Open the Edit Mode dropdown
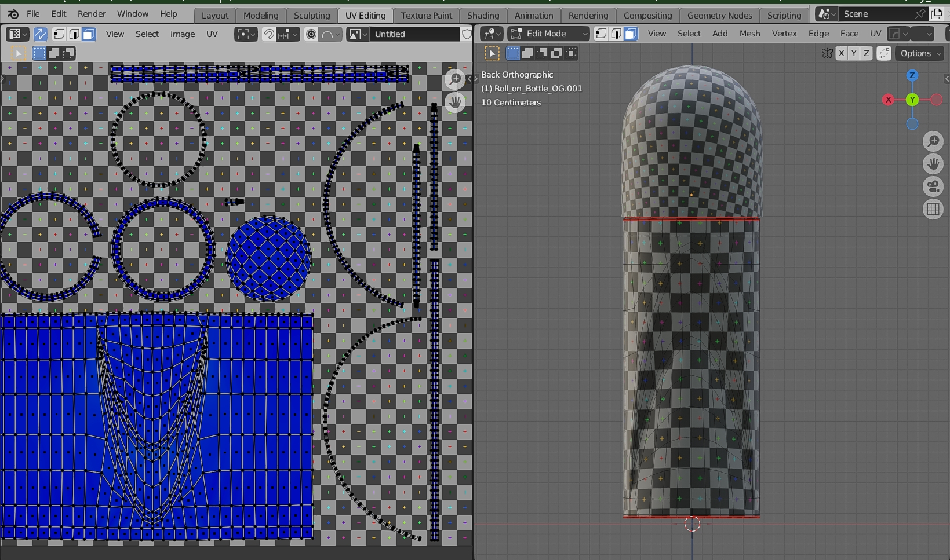Image resolution: width=950 pixels, height=560 pixels. (x=548, y=34)
